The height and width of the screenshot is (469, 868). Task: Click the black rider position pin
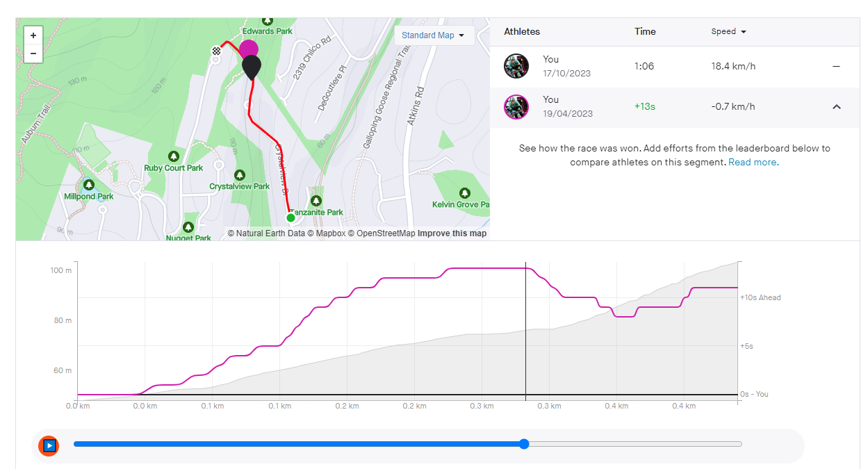[x=252, y=67]
